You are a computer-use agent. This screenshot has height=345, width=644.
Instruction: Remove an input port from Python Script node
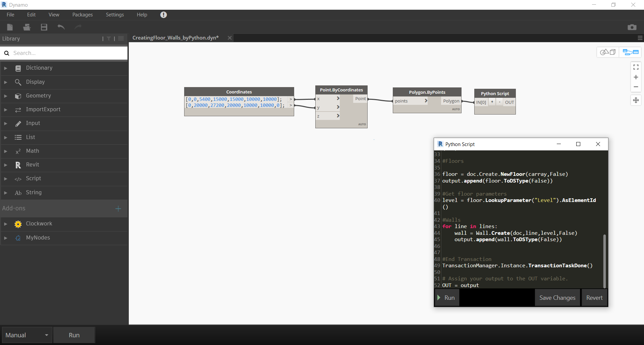tap(499, 102)
